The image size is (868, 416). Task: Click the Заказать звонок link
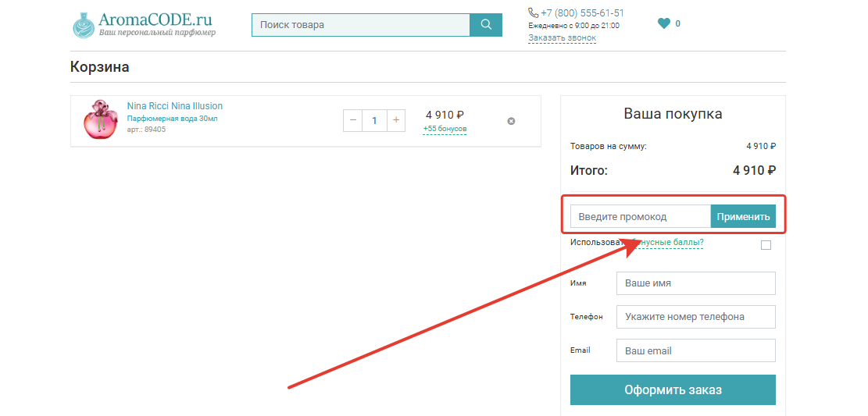tap(562, 37)
